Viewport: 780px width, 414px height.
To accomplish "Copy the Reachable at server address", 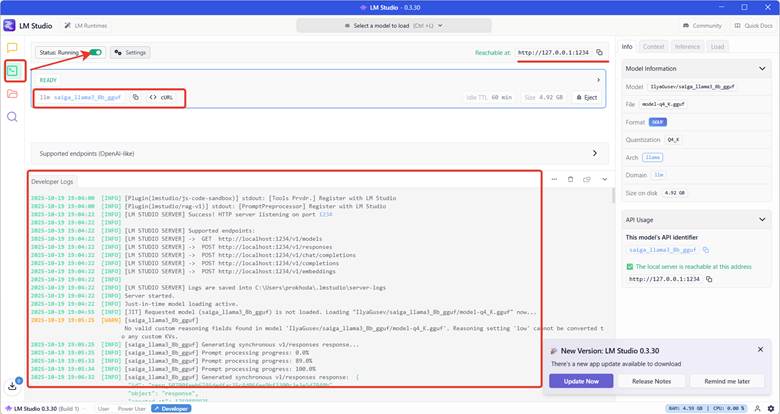I will (x=599, y=52).
